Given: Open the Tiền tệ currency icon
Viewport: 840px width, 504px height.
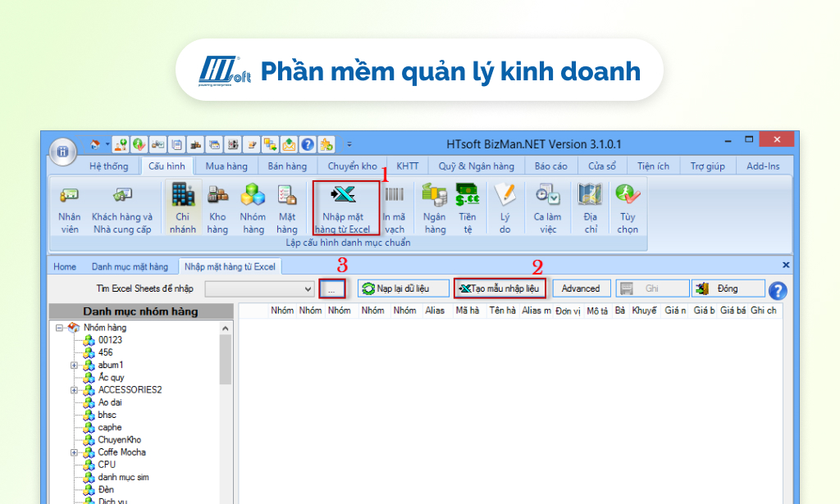Looking at the screenshot, I should click(x=467, y=209).
